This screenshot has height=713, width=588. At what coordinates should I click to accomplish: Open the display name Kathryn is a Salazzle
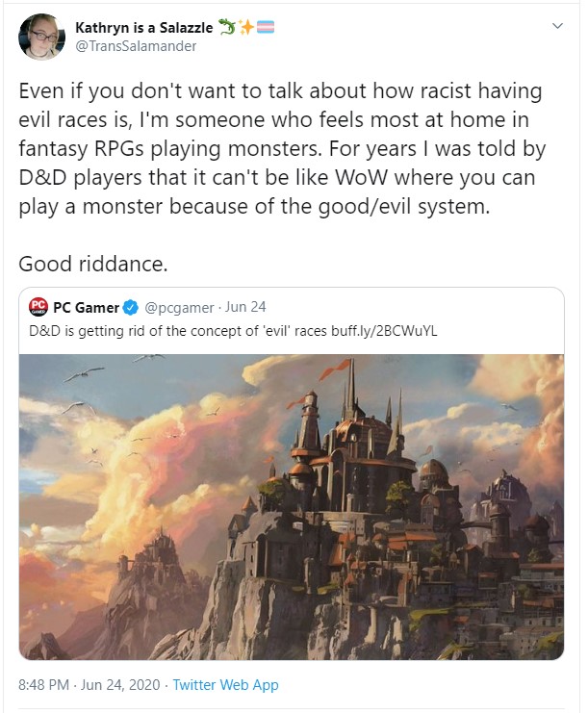143,28
